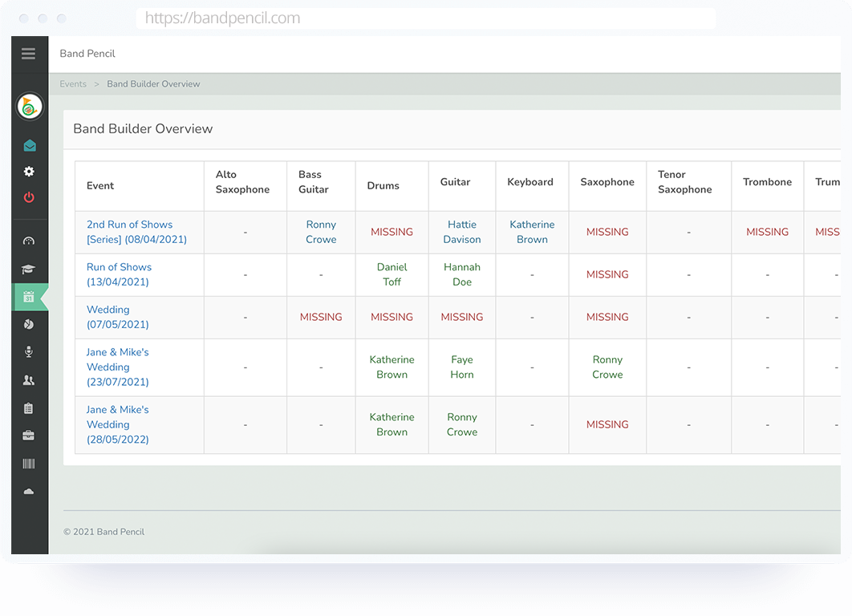Open the briefcase icon
The width and height of the screenshot is (852, 616).
30,436
